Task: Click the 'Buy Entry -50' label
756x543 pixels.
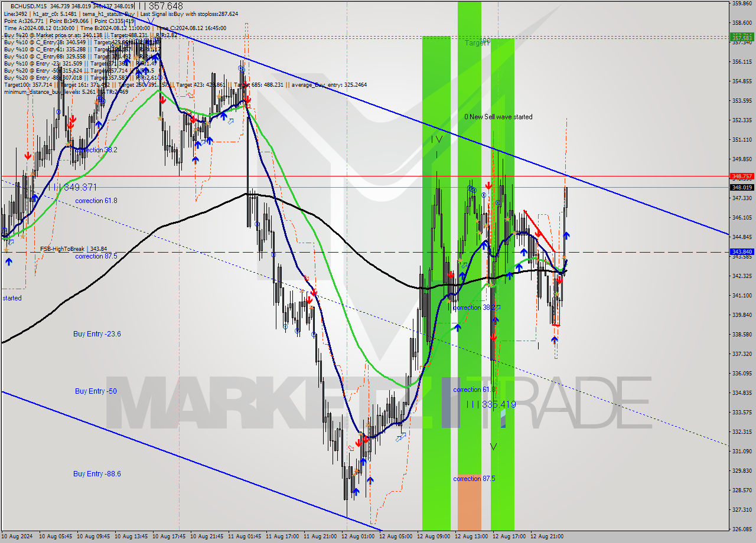Action: point(95,391)
